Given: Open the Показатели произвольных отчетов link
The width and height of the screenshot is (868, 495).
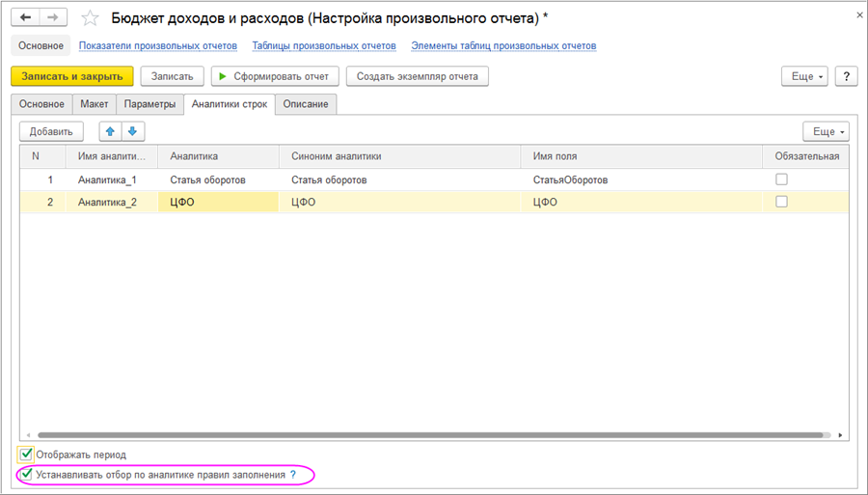Looking at the screenshot, I should tap(157, 45).
